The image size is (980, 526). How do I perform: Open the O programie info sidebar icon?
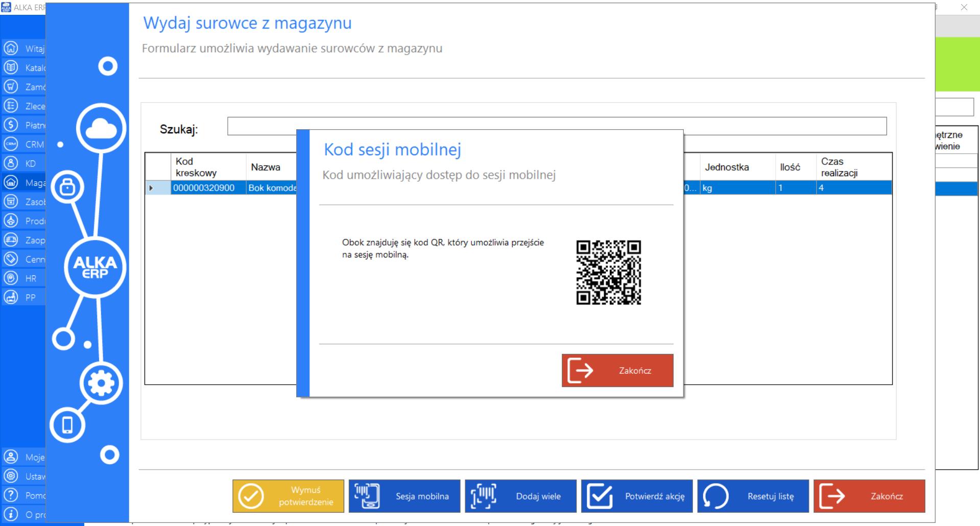(11, 514)
